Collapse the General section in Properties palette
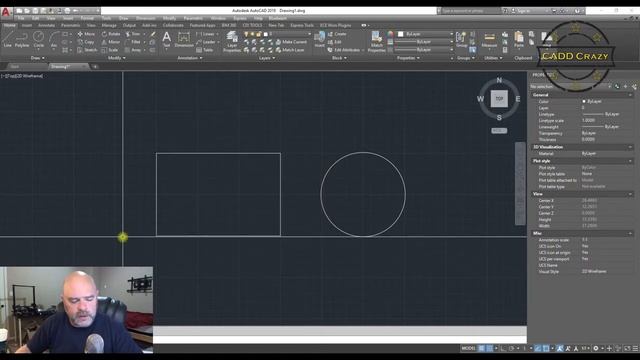This screenshot has height=360, width=640. (x=631, y=95)
